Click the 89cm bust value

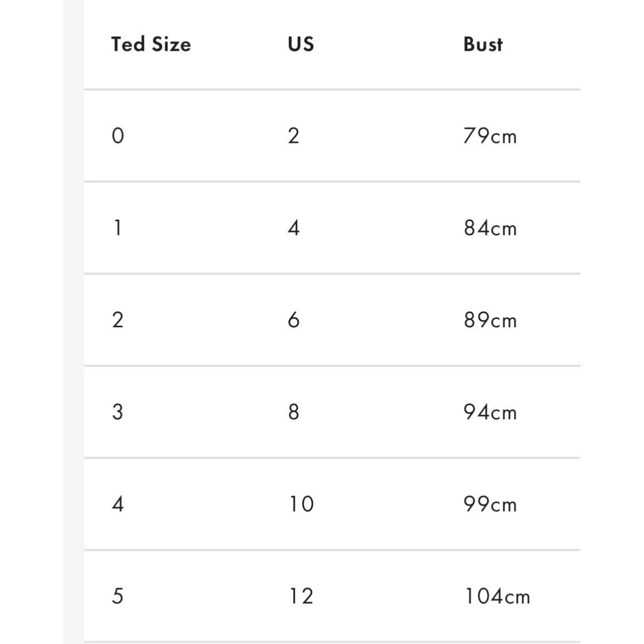tap(490, 320)
